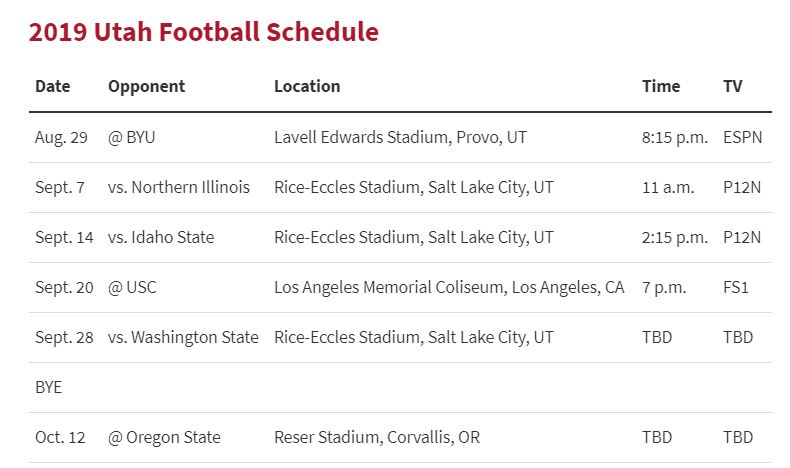This screenshot has width=790, height=468.
Task: Click Lavell Edwards Stadium, Provo location
Action: [401, 137]
